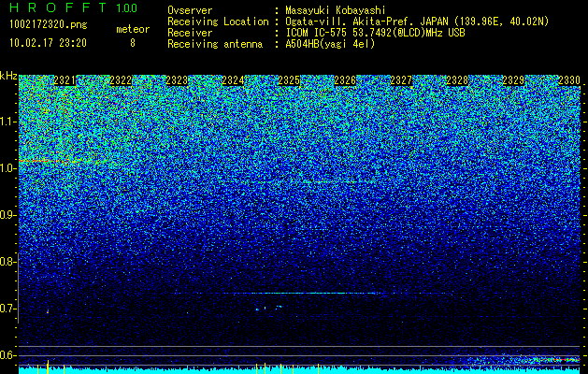This screenshot has height=374, width=588.
Task: Click the 2325 time marker
Action: click(x=289, y=80)
